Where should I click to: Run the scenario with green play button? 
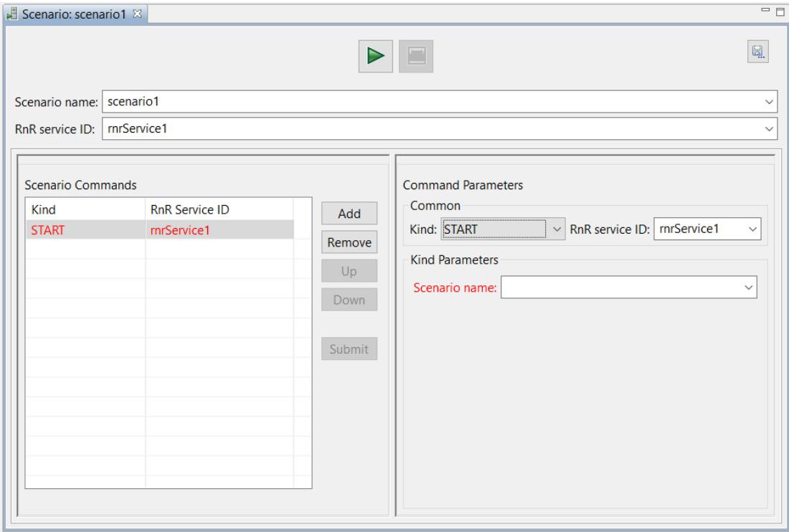(x=375, y=56)
